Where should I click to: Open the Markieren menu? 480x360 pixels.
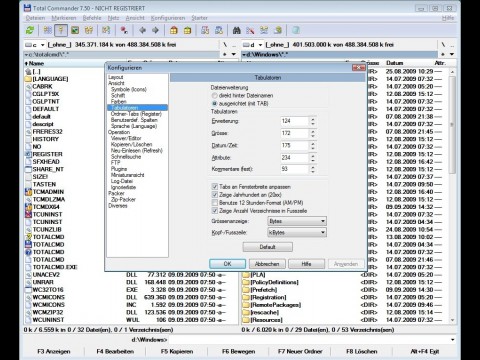click(x=64, y=18)
